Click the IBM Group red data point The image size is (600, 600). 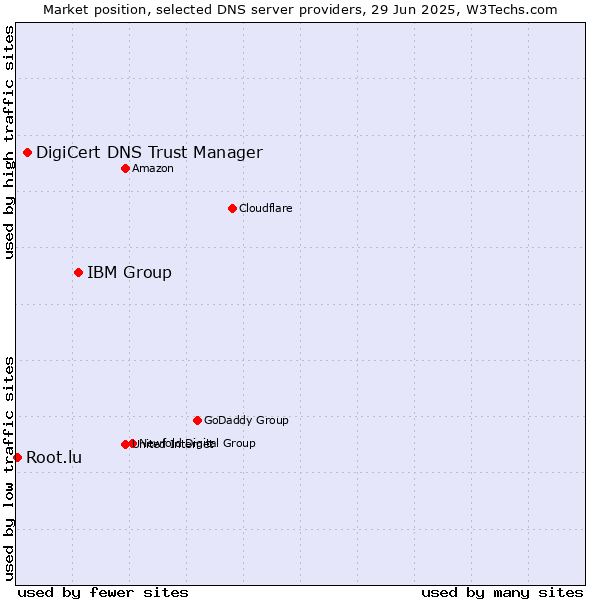[78, 272]
